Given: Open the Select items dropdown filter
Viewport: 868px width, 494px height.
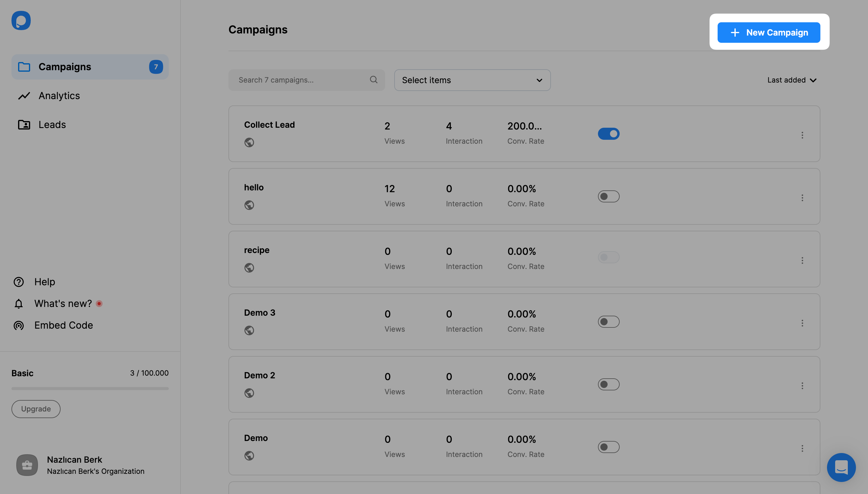Looking at the screenshot, I should coord(472,80).
